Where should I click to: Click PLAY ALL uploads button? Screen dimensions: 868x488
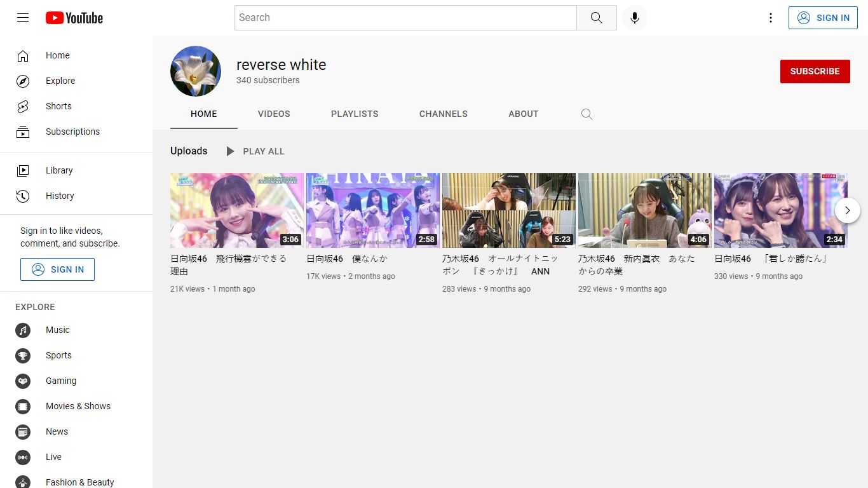(x=255, y=151)
